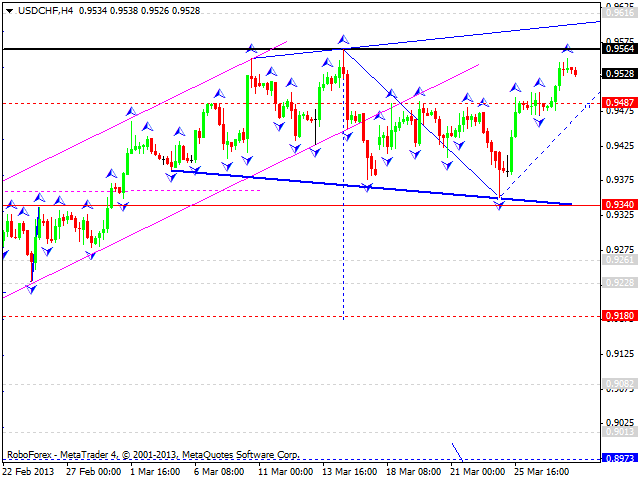Click the 0.8973 price label
Screen dimensions: 640x480
(617, 457)
